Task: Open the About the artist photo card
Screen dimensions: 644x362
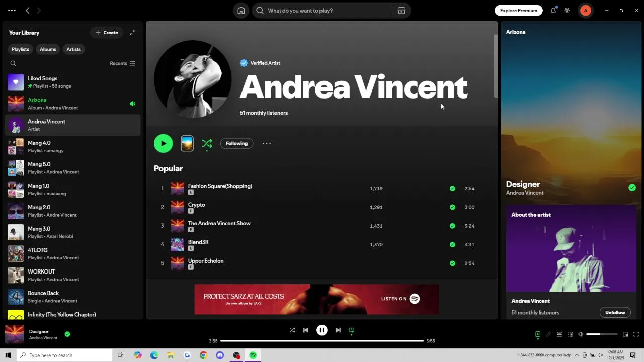Action: pos(571,248)
